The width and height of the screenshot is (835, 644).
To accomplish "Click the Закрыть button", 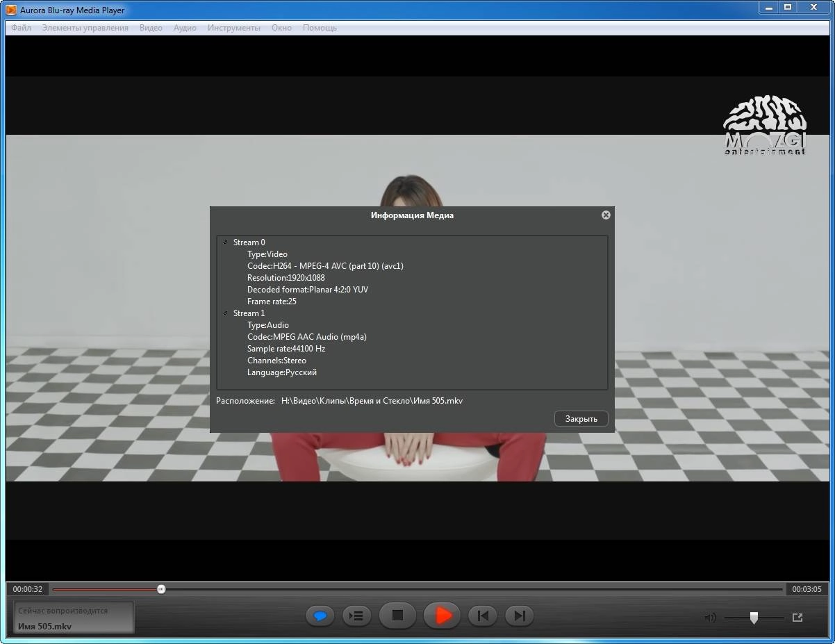I will 581,419.
